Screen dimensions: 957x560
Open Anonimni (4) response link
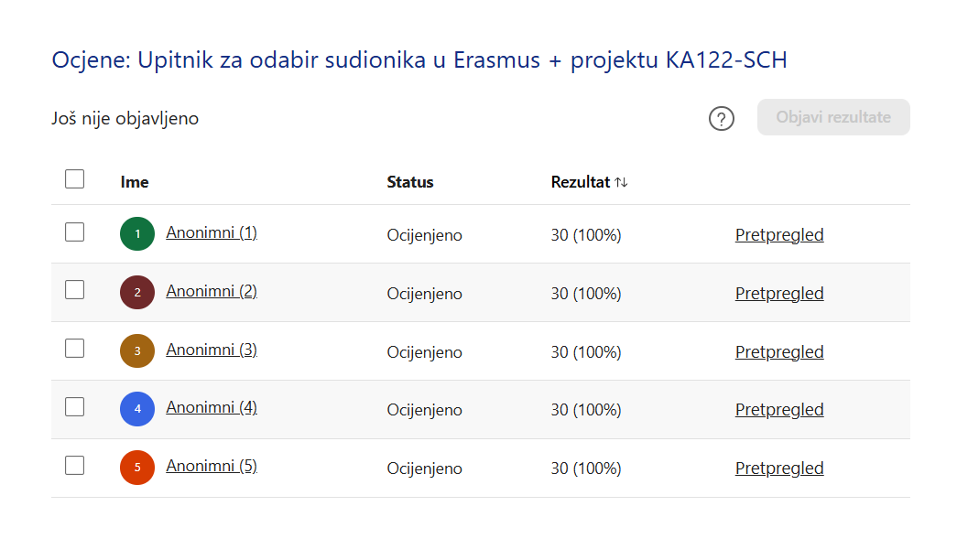tap(212, 407)
